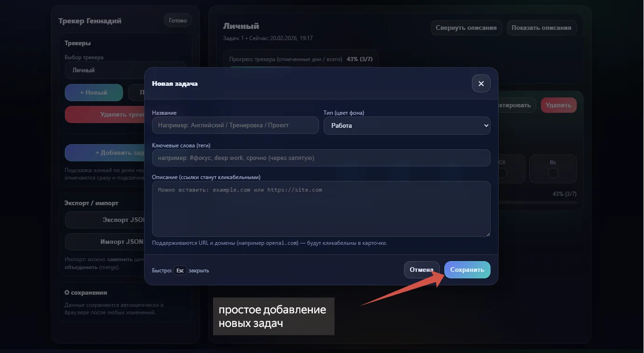Click the Личный tracker heading

tap(241, 26)
